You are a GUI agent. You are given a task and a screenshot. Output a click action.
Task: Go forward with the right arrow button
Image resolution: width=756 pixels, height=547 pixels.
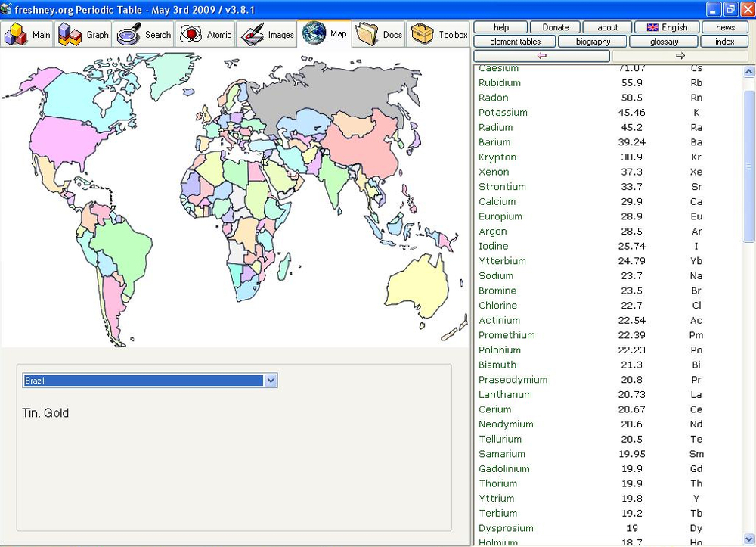click(680, 56)
